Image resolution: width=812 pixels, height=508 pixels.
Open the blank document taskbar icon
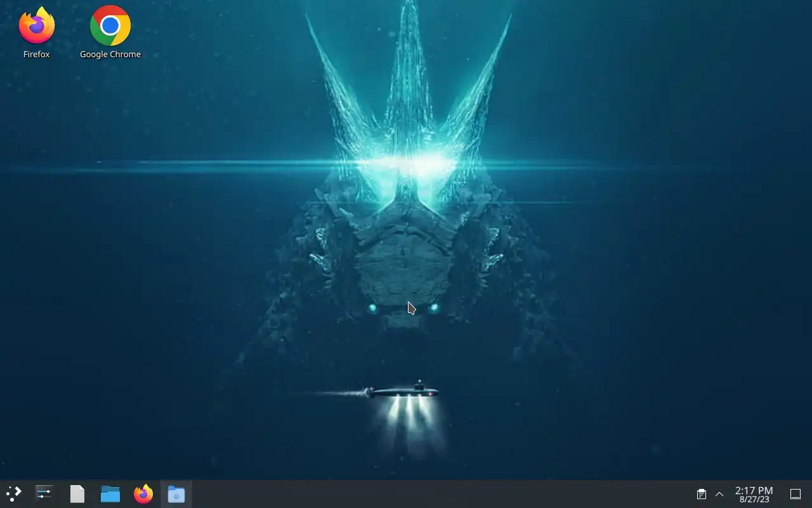[77, 494]
